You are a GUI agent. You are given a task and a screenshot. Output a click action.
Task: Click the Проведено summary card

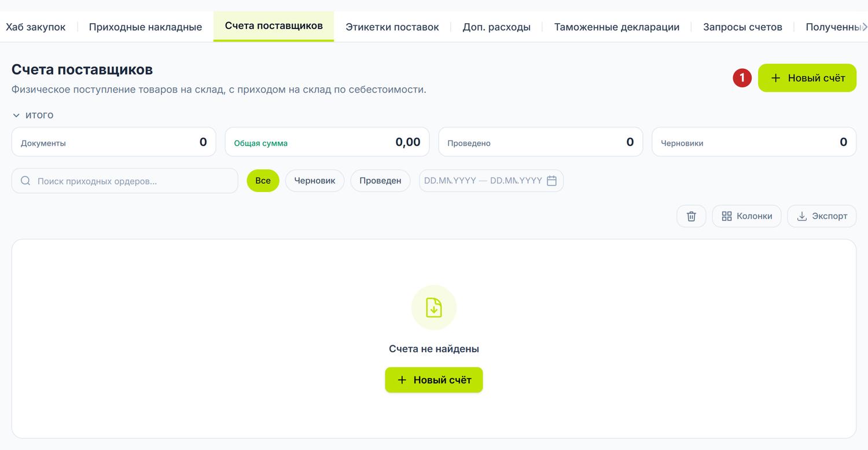point(540,142)
